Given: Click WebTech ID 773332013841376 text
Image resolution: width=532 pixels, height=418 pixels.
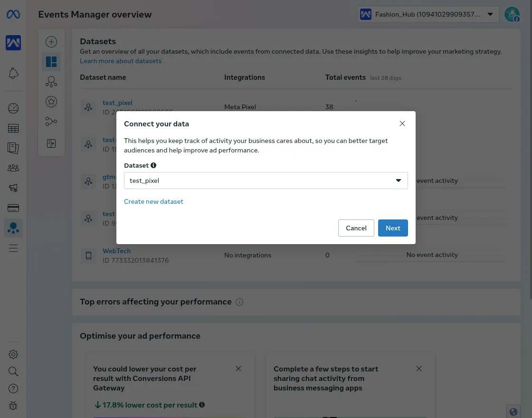Looking at the screenshot, I should click(136, 260).
